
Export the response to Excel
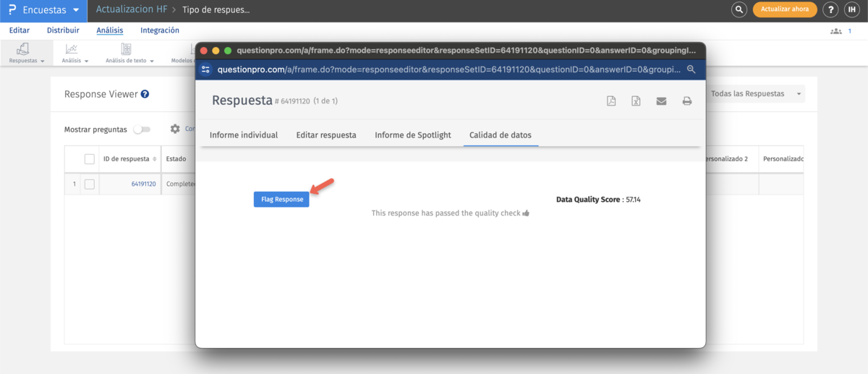[x=636, y=101]
